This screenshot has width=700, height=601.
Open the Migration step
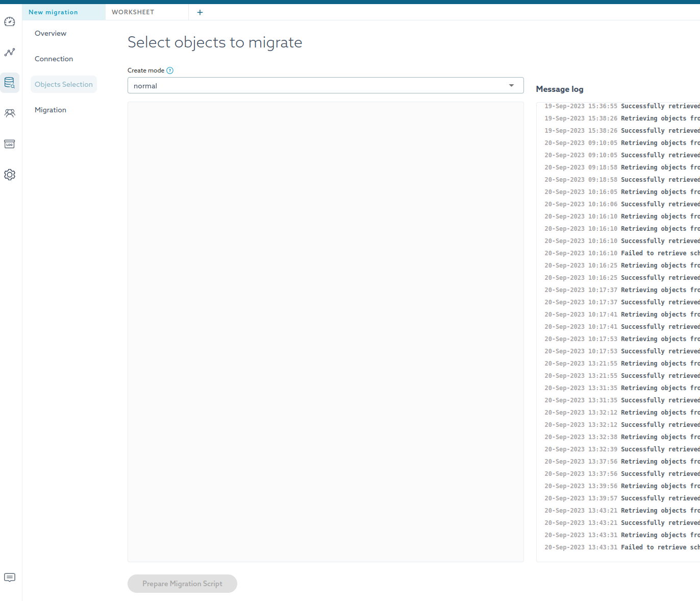(51, 110)
